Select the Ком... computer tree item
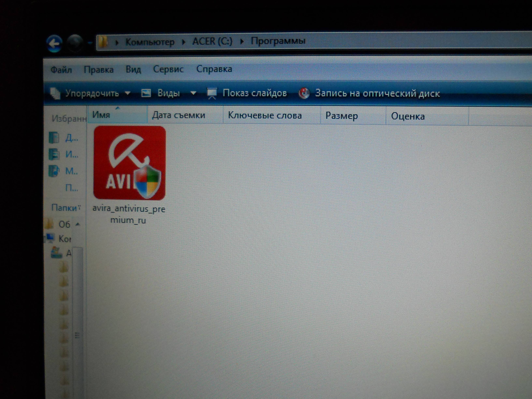This screenshot has width=532, height=399. click(x=65, y=239)
